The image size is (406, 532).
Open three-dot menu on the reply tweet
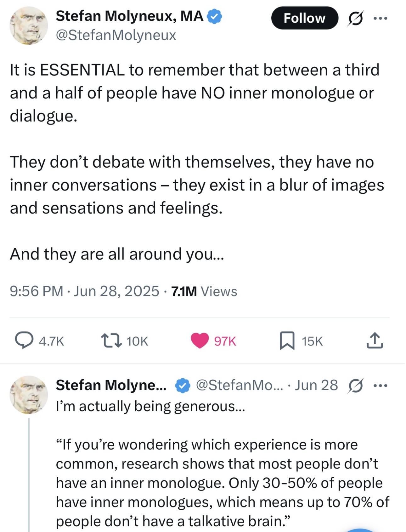(x=381, y=385)
